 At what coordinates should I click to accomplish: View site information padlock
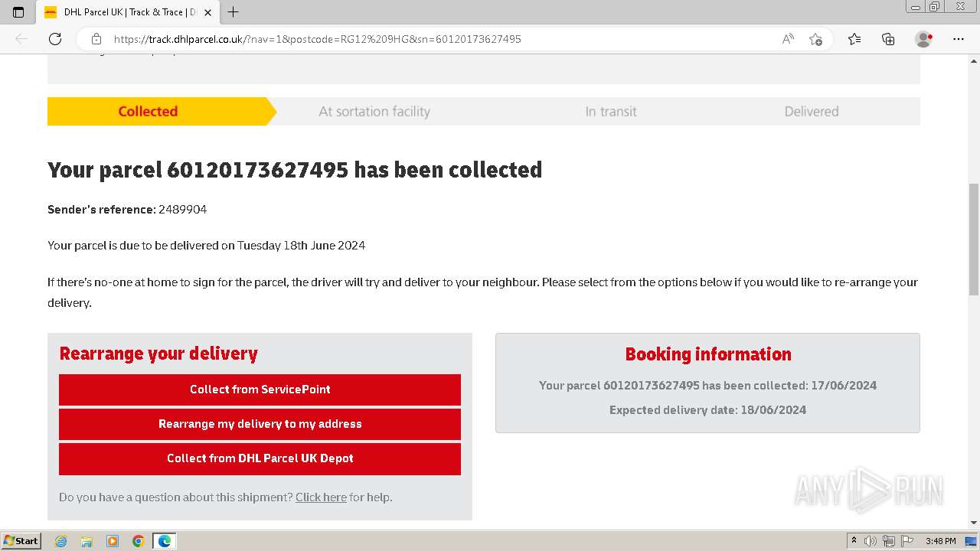click(96, 39)
